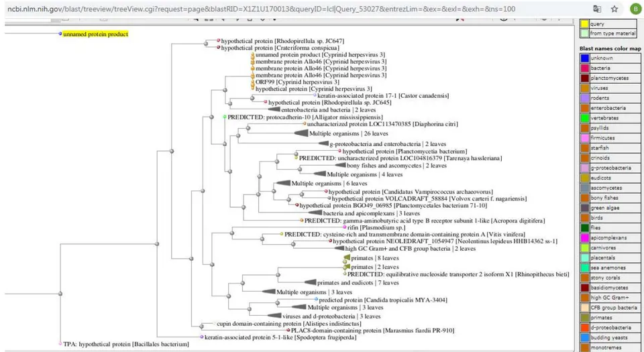644x352 pixels.
Task: Click the green leaf dot beside protocadherin-10 [Alligator mississippiensis]
Action: (x=225, y=117)
